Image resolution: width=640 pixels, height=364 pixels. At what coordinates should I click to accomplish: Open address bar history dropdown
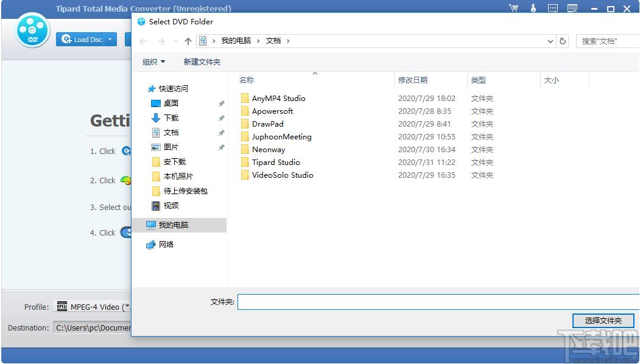(550, 41)
